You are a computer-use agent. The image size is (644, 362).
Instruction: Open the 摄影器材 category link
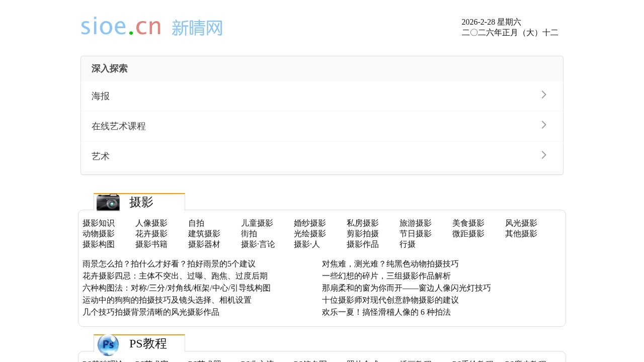pyautogui.click(x=204, y=244)
